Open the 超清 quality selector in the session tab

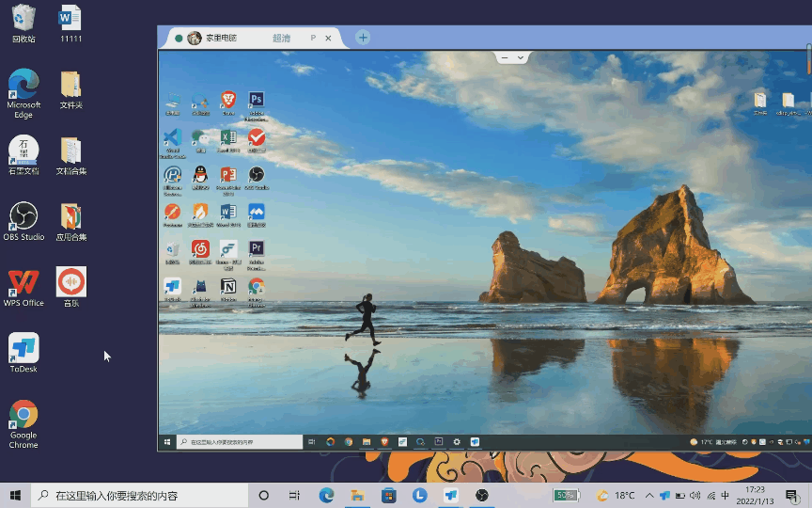[281, 38]
